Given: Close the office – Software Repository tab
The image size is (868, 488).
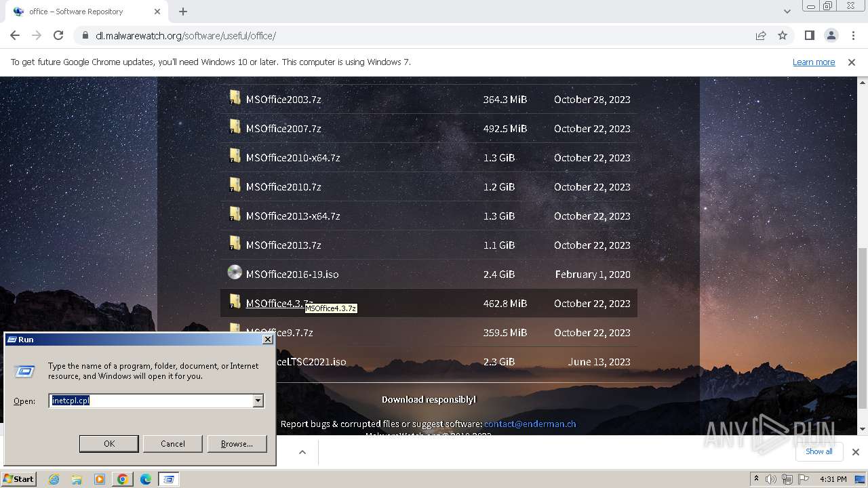Looking at the screenshot, I should click(x=157, y=12).
